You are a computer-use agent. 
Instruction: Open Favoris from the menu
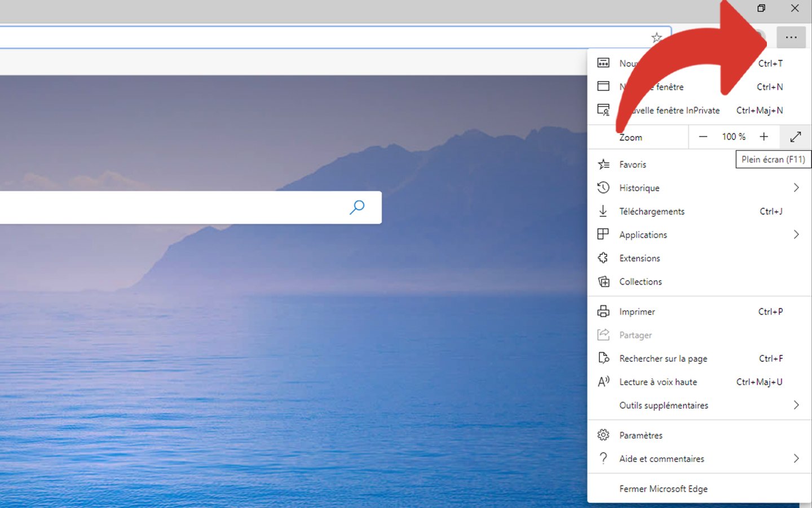tap(633, 164)
